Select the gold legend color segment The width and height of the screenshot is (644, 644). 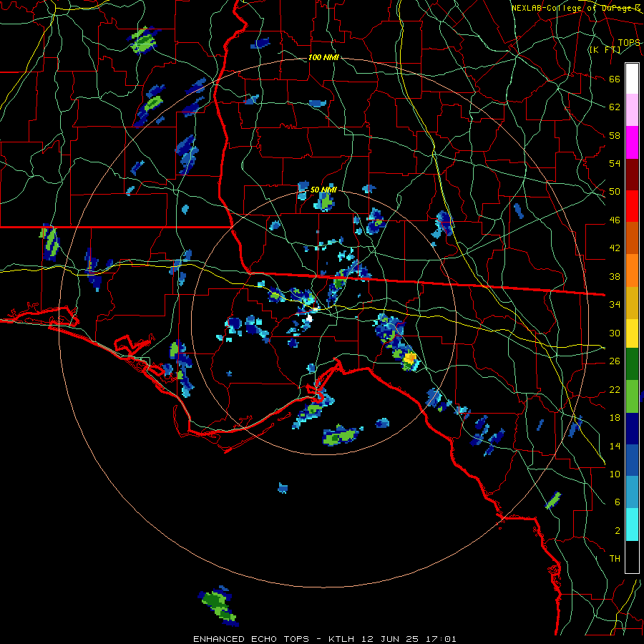point(632,303)
